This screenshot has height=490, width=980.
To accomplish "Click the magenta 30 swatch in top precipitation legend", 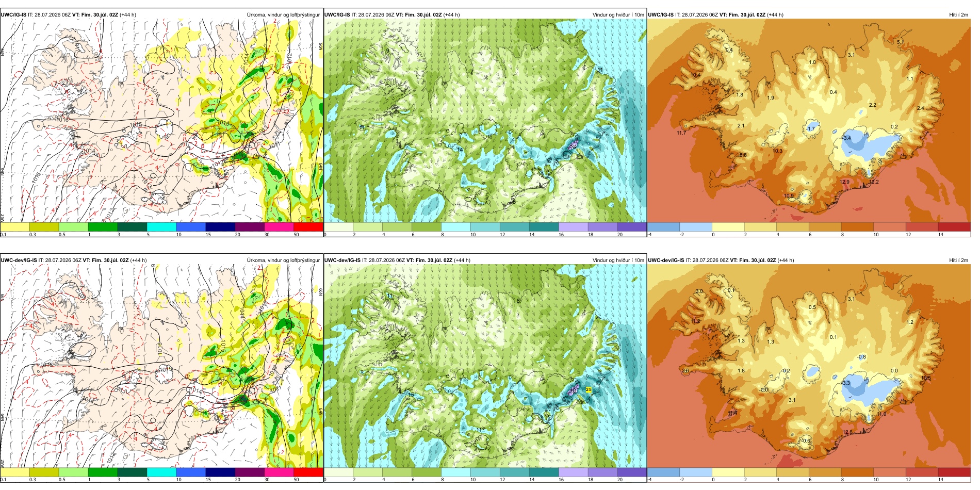I will 279,227.
